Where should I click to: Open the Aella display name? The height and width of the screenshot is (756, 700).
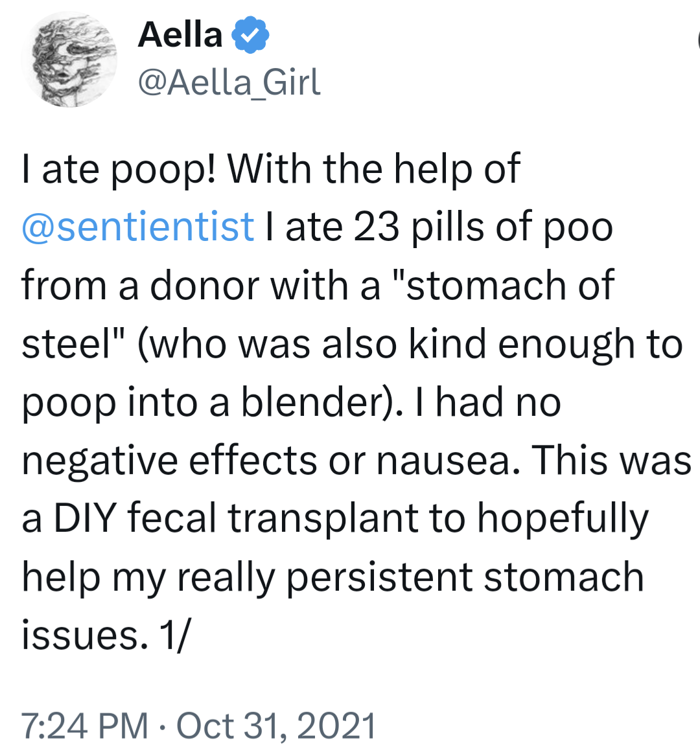point(180,35)
